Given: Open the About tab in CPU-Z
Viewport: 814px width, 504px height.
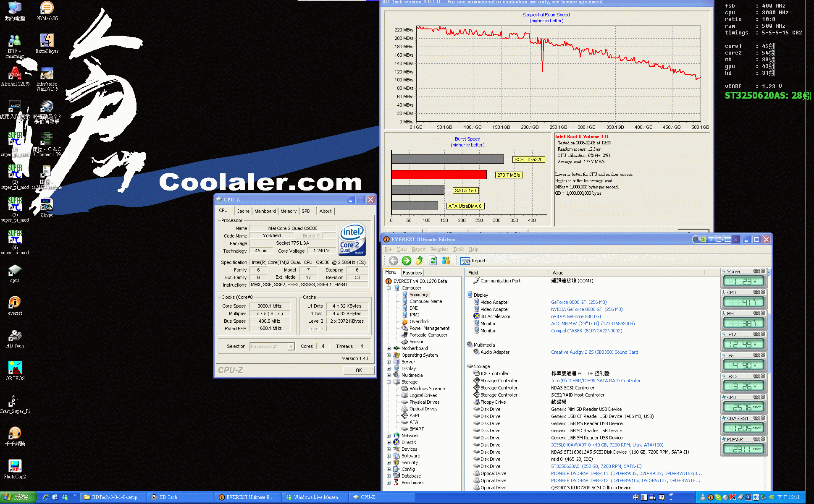Looking at the screenshot, I should coord(325,211).
